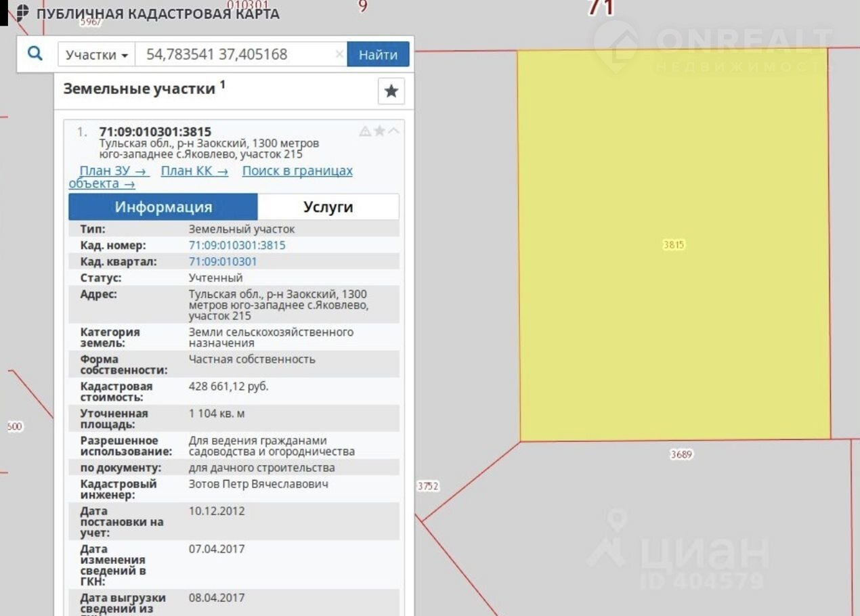The image size is (860, 616).
Task: Collapse the result card using the chevron
Action: 393,131
